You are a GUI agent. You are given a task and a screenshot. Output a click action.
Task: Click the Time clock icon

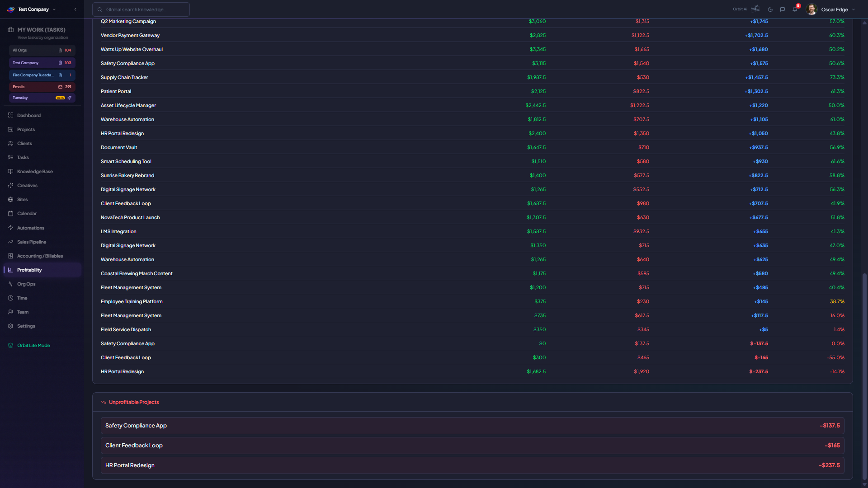coord(10,298)
